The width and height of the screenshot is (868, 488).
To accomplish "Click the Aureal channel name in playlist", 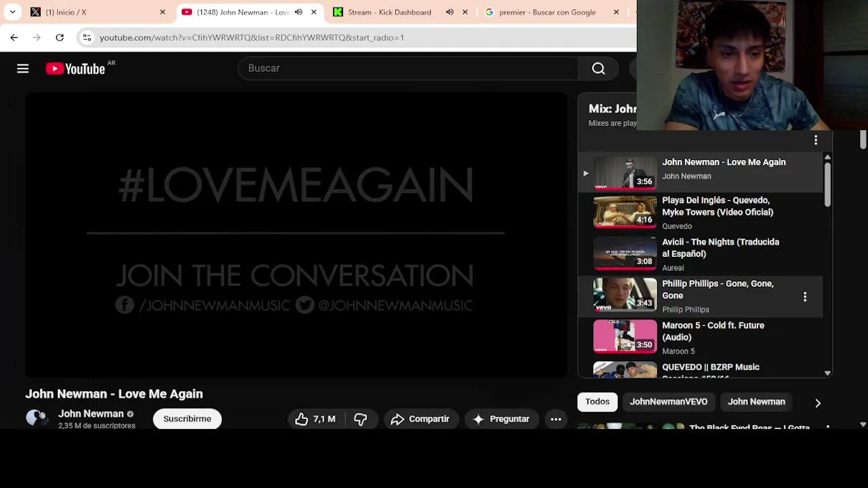I will [x=673, y=268].
